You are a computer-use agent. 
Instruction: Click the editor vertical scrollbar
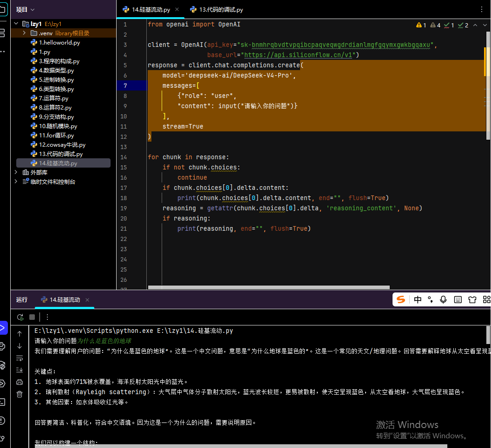coord(488,85)
